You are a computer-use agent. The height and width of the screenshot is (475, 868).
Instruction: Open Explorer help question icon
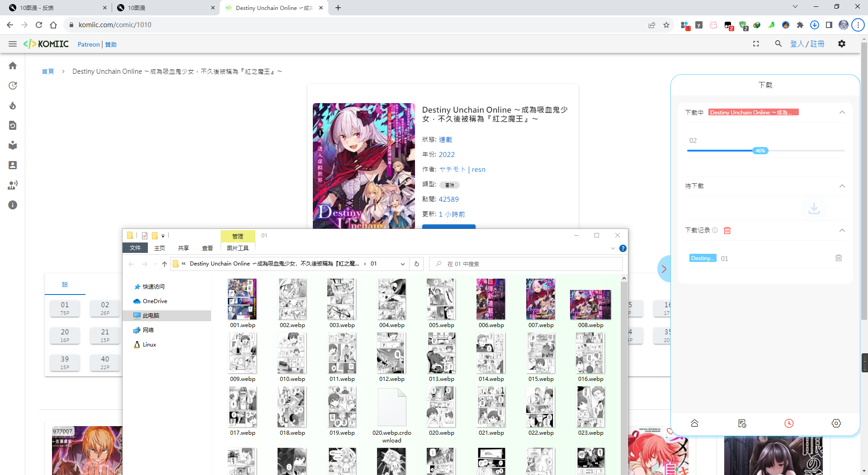tap(623, 248)
